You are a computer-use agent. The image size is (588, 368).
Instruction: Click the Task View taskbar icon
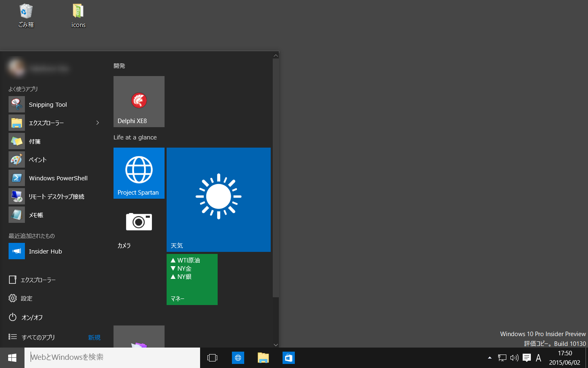[x=212, y=358]
